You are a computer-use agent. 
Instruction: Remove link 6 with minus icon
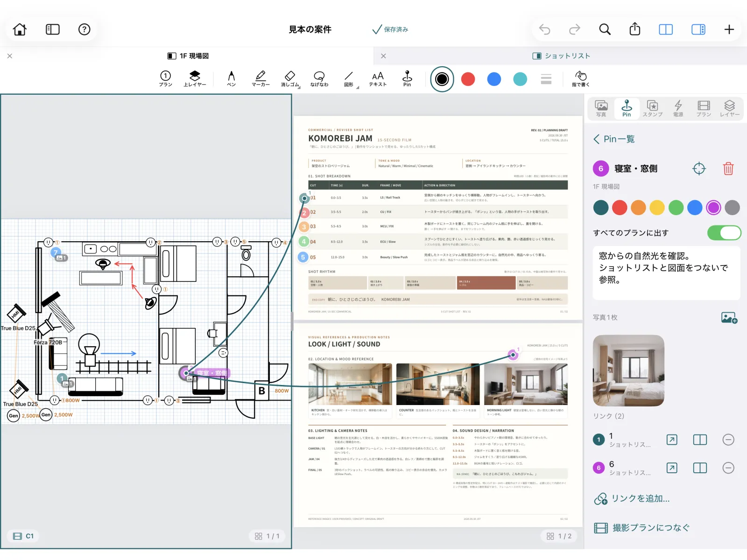tap(728, 468)
